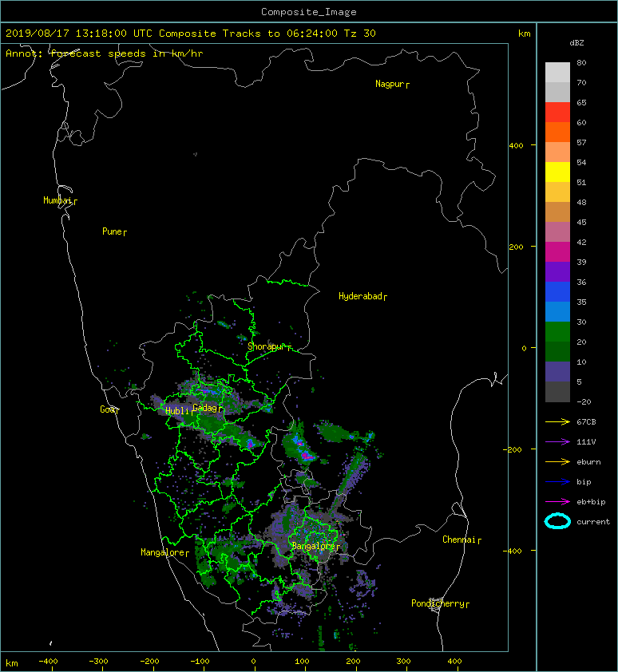Pick the 80 dBZ light grey swatch

557,72
